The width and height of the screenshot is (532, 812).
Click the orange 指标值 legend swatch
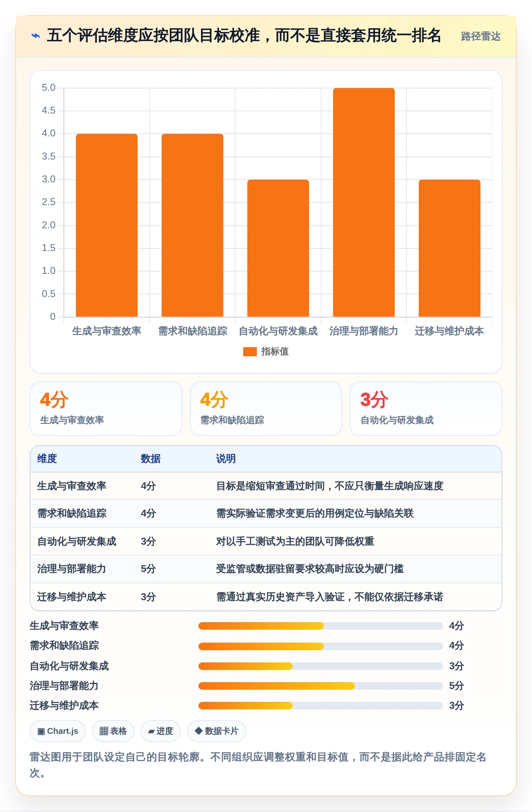coord(250,352)
